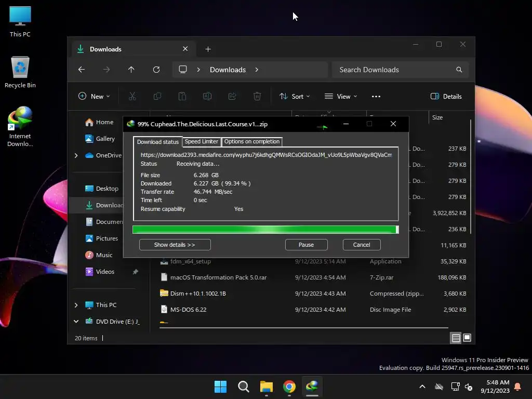
Task: Click chevron before Downloads in address bar
Action: pos(198,70)
